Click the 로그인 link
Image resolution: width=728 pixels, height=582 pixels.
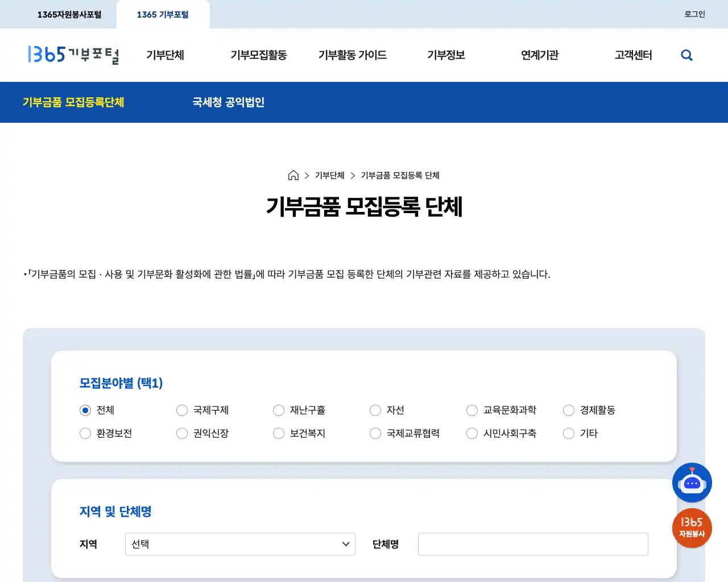(x=694, y=14)
